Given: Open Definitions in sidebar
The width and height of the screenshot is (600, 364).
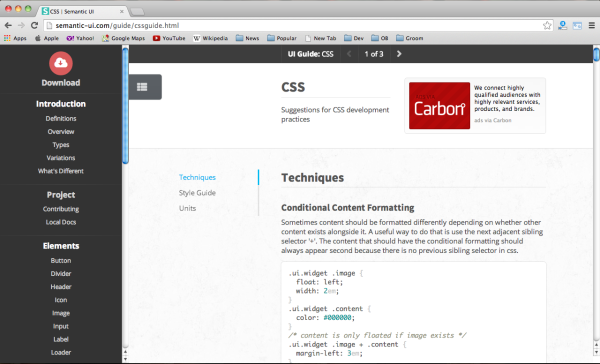Looking at the screenshot, I should [61, 119].
